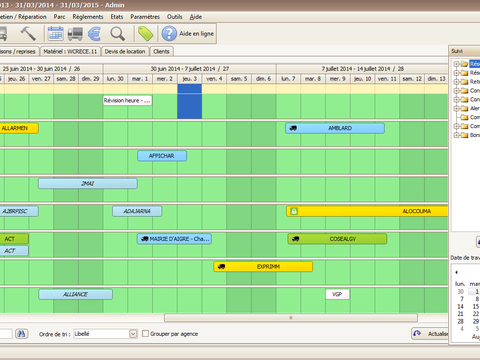Switch to the Clients tab
The width and height of the screenshot is (480, 360).
pyautogui.click(x=161, y=51)
